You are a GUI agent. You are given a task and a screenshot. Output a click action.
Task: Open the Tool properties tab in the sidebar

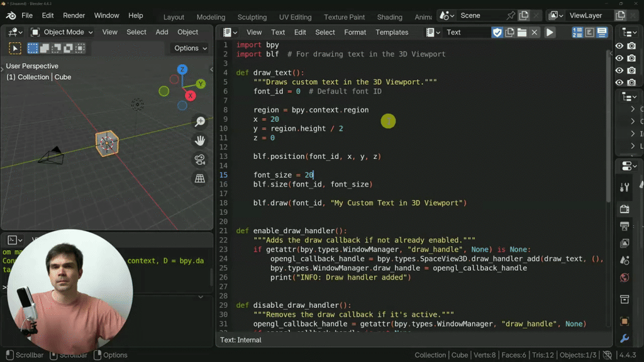(x=624, y=187)
